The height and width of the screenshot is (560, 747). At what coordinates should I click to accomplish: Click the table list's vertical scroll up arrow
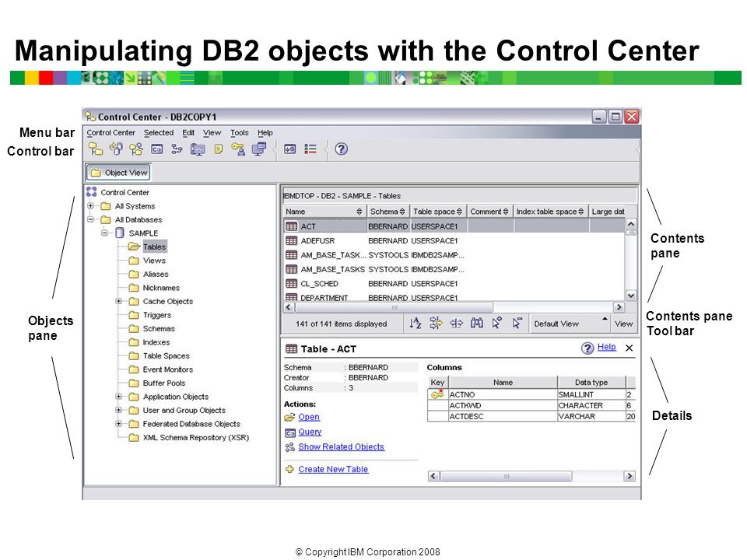click(631, 223)
